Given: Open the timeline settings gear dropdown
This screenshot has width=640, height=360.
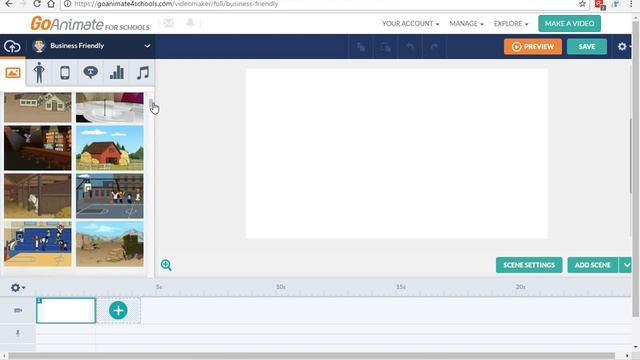Looking at the screenshot, I should (x=18, y=288).
